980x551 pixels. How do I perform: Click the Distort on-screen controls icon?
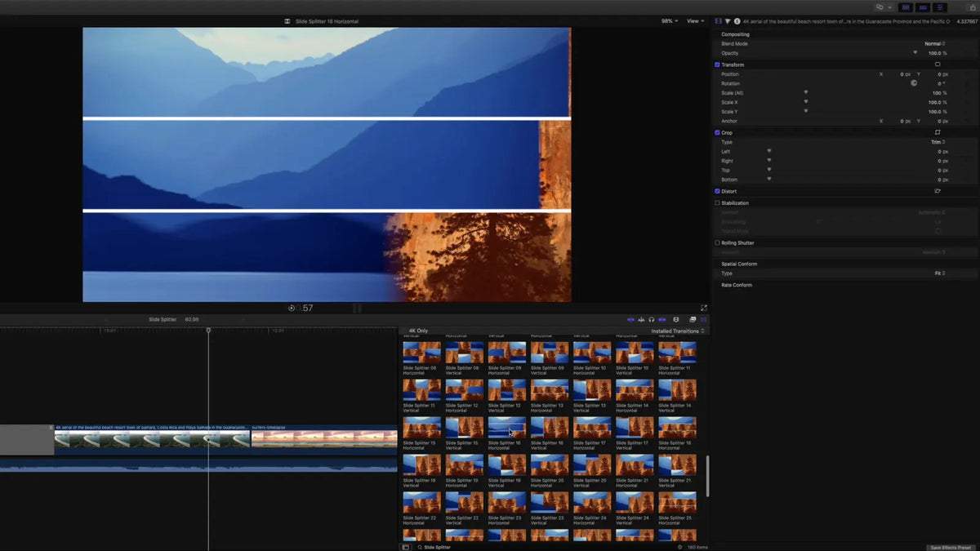point(938,191)
